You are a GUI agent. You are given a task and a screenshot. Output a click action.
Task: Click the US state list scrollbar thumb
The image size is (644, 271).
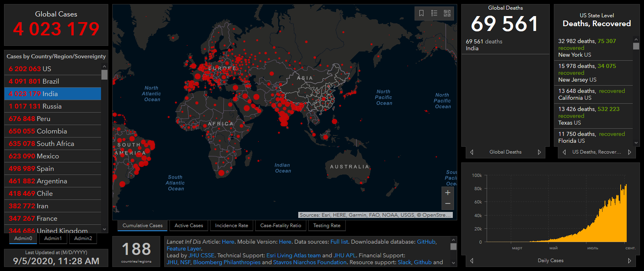click(636, 46)
